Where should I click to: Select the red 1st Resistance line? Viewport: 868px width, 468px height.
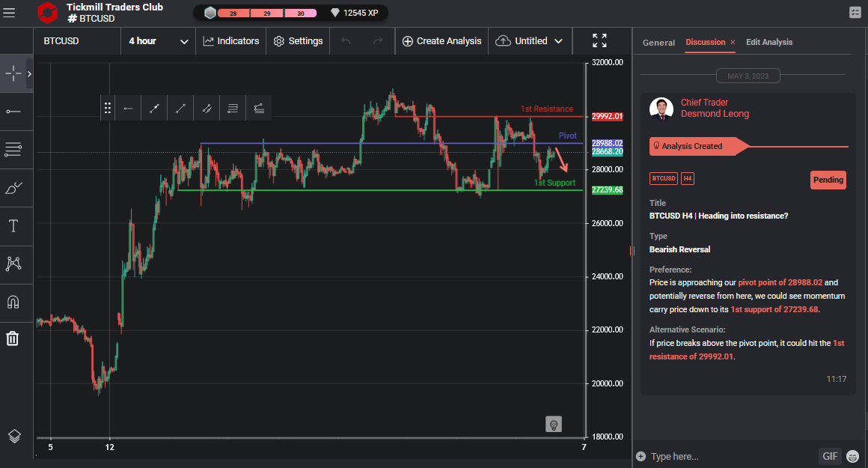point(487,116)
